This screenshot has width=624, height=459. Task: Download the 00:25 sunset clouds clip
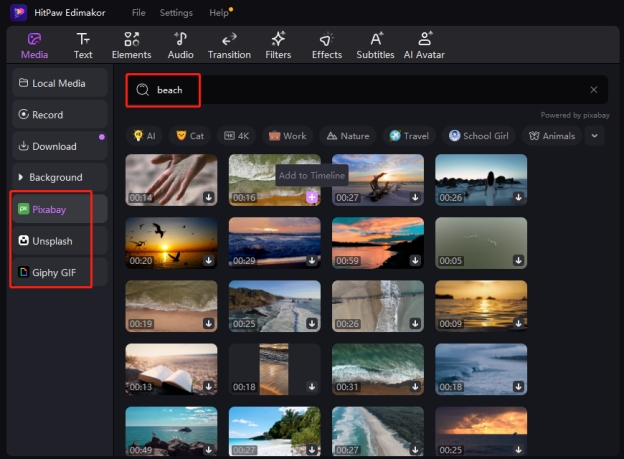pos(519,450)
